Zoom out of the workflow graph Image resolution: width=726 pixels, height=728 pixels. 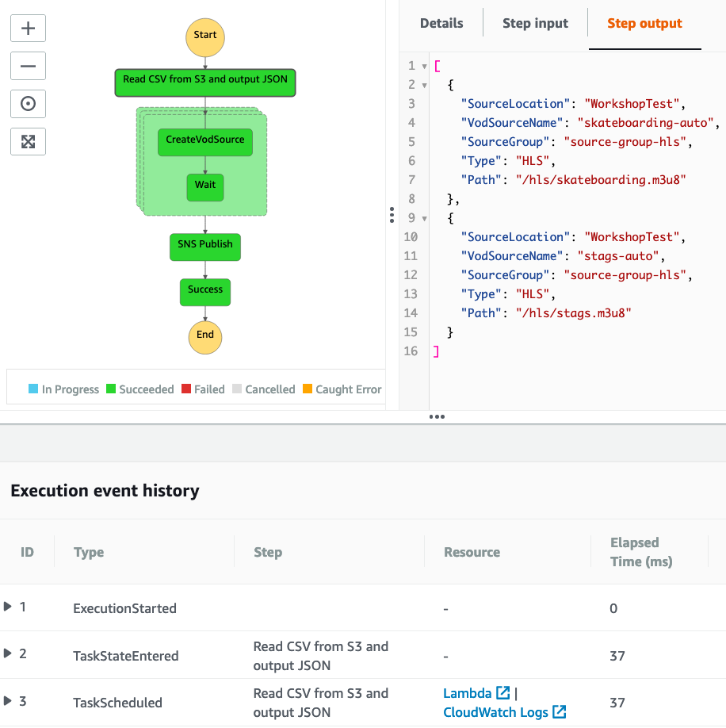(x=28, y=66)
